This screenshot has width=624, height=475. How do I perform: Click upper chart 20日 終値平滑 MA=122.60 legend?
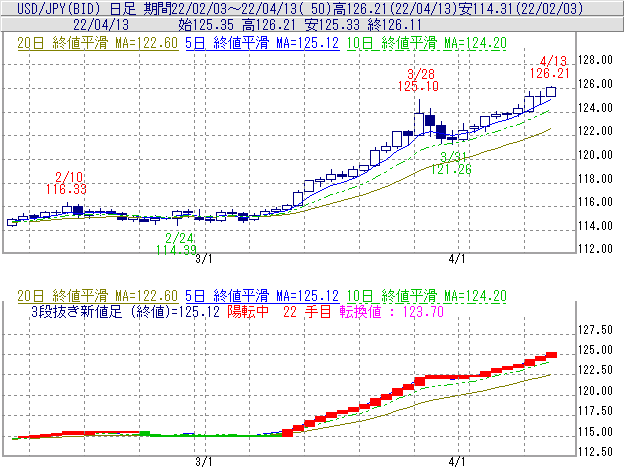[98, 43]
